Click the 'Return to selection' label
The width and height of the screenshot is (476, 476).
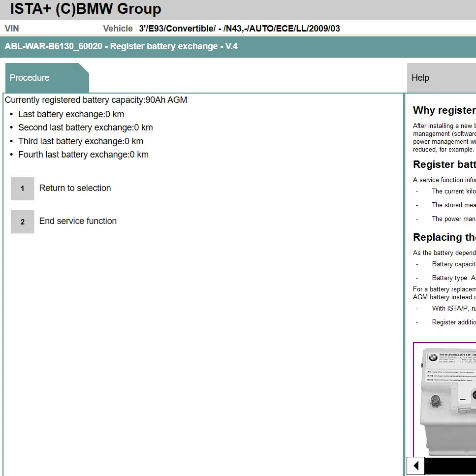point(75,188)
